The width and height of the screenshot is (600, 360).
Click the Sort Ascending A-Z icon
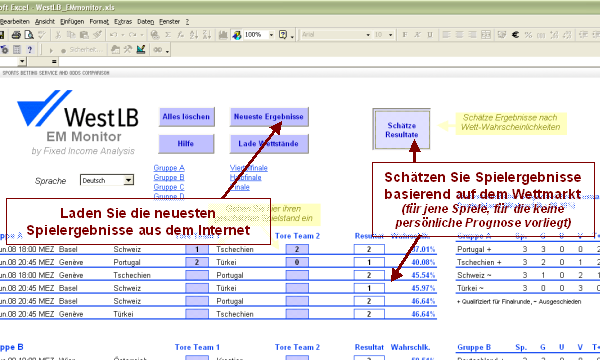[194, 35]
